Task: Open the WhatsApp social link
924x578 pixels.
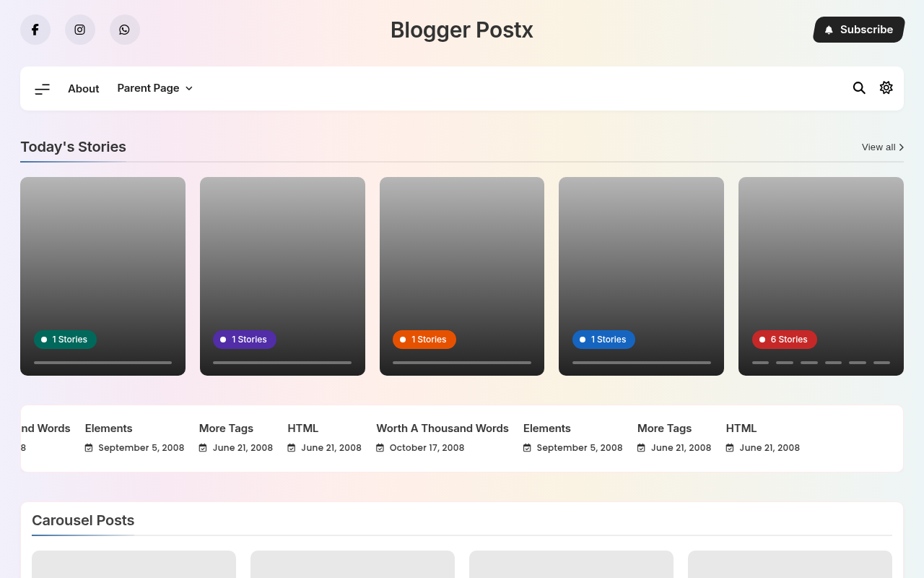Action: [x=125, y=30]
